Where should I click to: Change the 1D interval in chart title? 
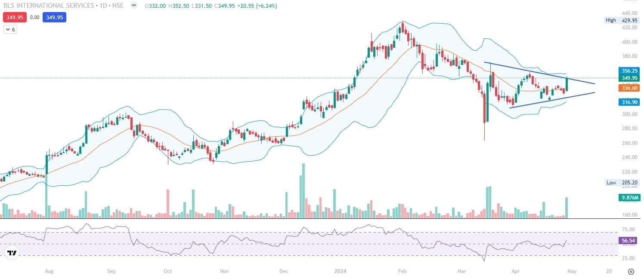(x=101, y=6)
